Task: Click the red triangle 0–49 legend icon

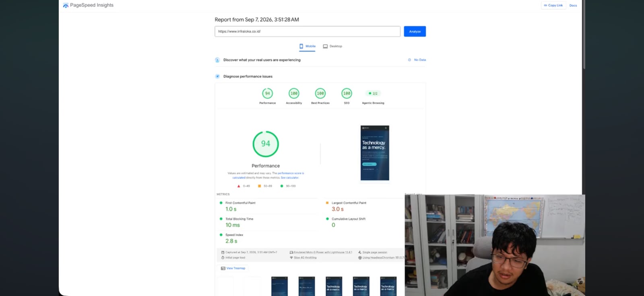Action: pyautogui.click(x=239, y=186)
